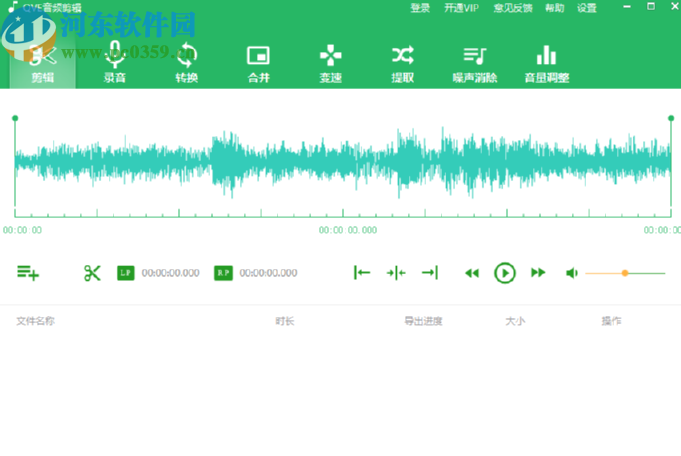681x456 pixels.
Task: Set left point with LP button
Action: pyautogui.click(x=126, y=273)
